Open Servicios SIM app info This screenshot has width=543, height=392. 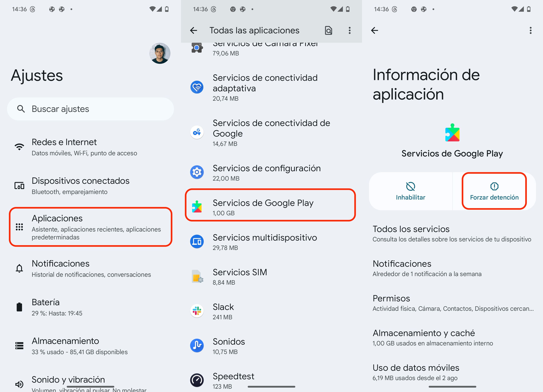coord(271,277)
